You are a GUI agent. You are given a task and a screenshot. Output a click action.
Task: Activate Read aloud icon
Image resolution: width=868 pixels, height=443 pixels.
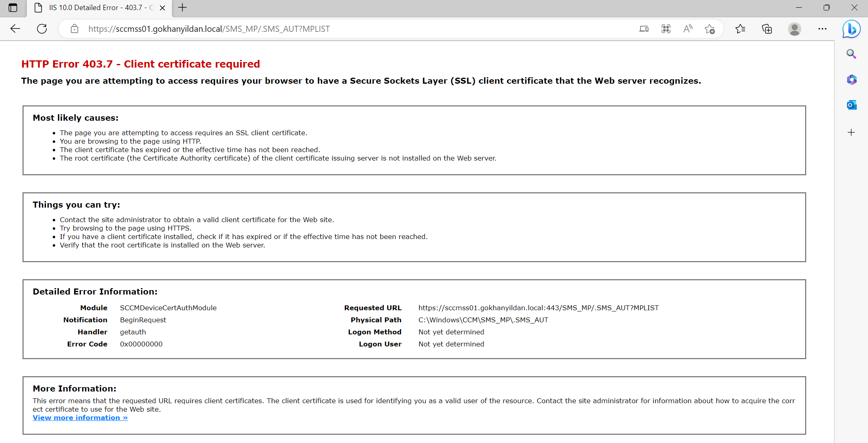click(x=688, y=29)
